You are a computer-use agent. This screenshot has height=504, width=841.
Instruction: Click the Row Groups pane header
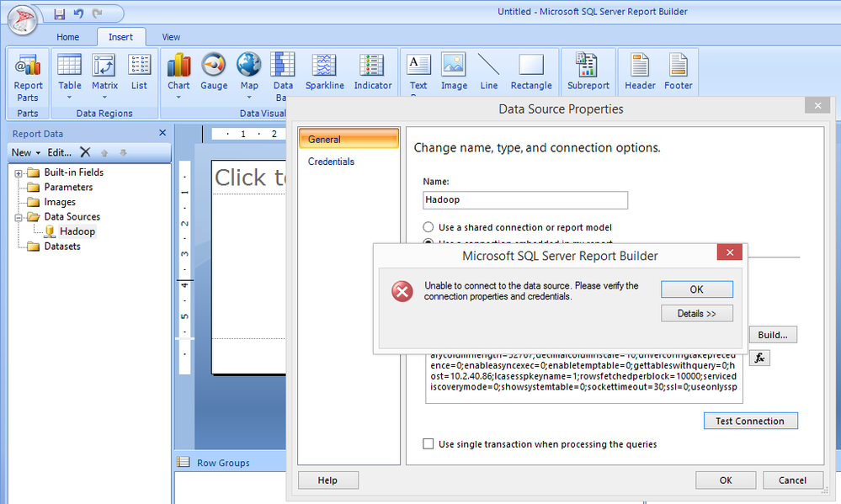tap(223, 463)
